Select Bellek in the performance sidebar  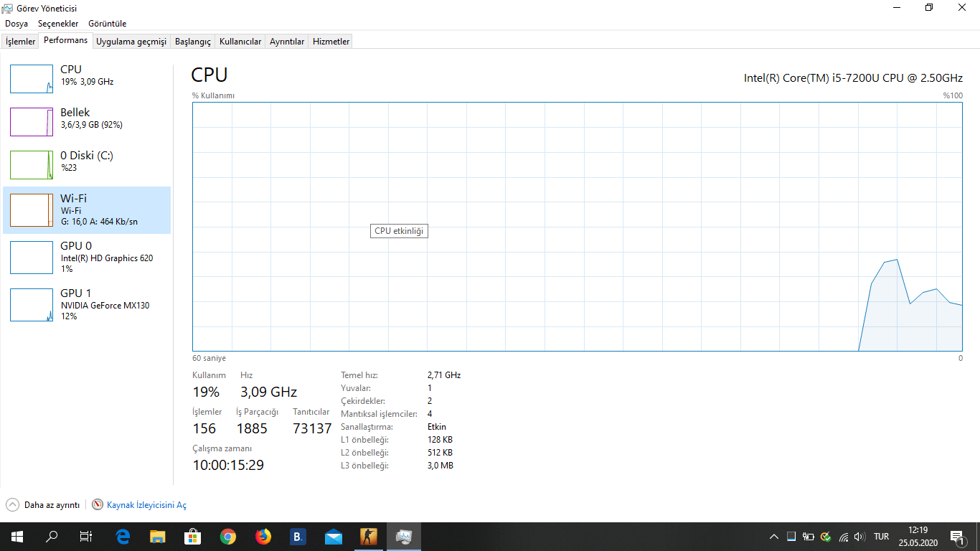87,122
